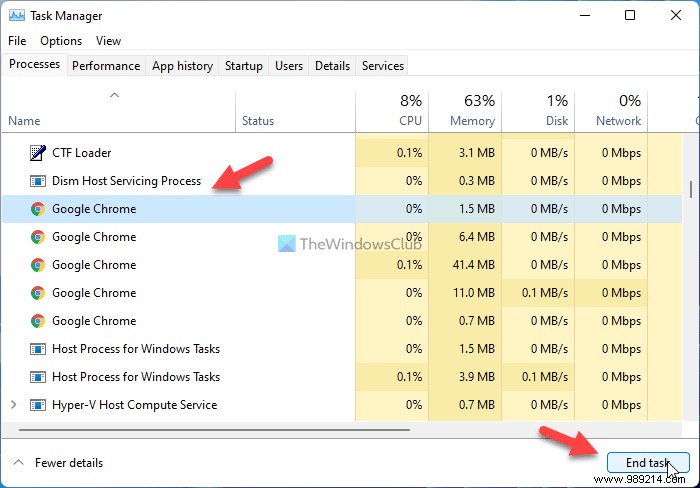This screenshot has width=700, height=488.
Task: Click the horizontal scrollbar below the process list
Action: click(214, 430)
